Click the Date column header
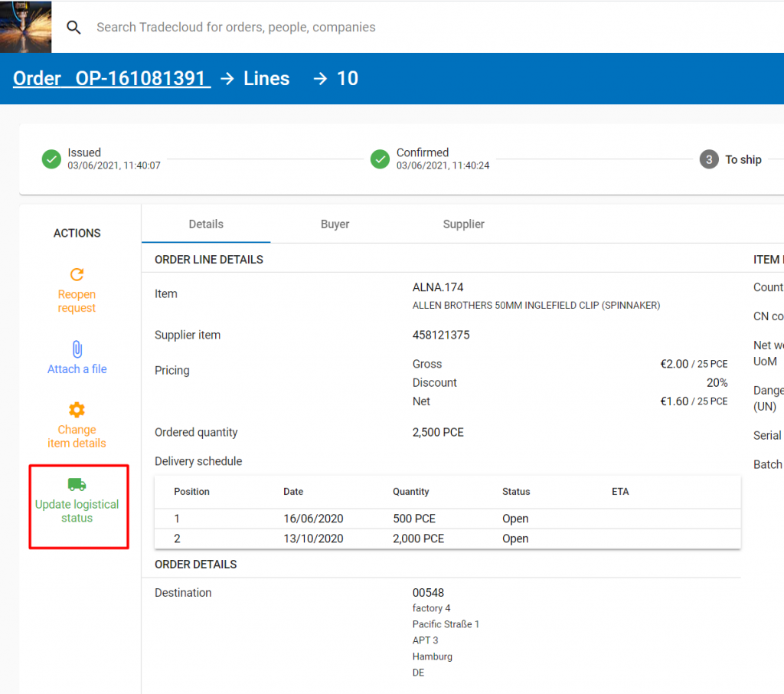This screenshot has width=784, height=694. tap(293, 492)
